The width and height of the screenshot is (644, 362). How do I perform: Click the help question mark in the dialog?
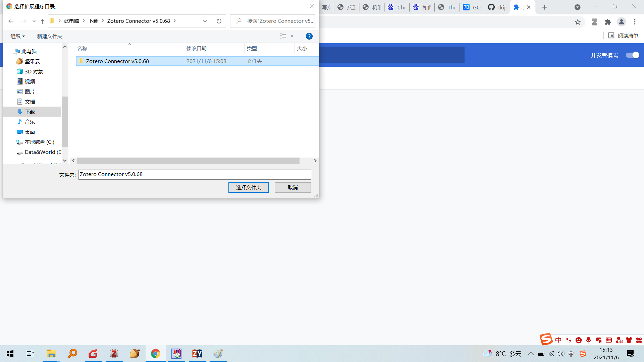click(309, 36)
